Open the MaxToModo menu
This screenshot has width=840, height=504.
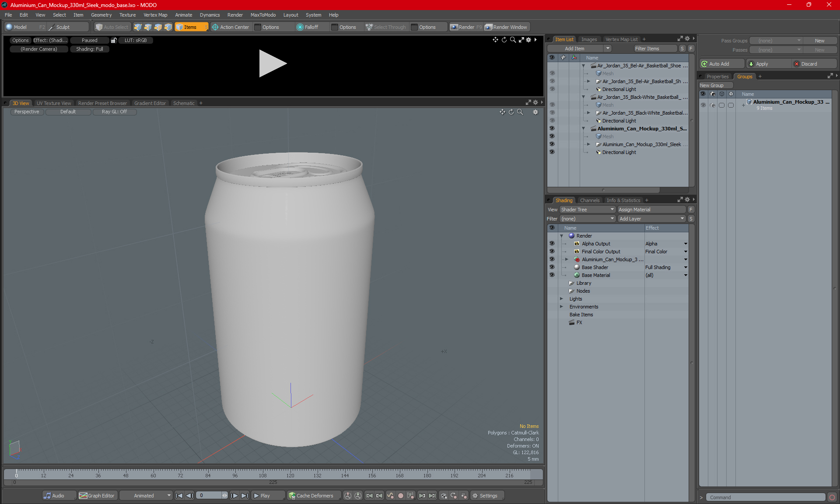point(263,15)
